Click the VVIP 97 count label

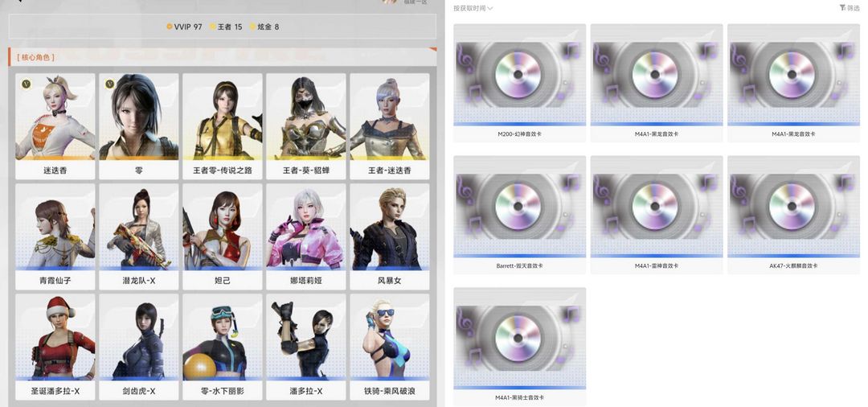[184, 27]
